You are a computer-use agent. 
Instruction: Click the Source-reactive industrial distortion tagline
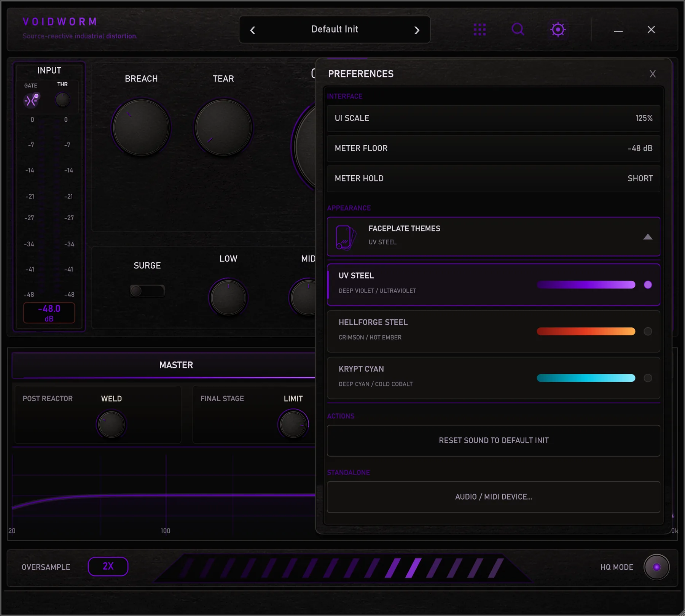[80, 36]
